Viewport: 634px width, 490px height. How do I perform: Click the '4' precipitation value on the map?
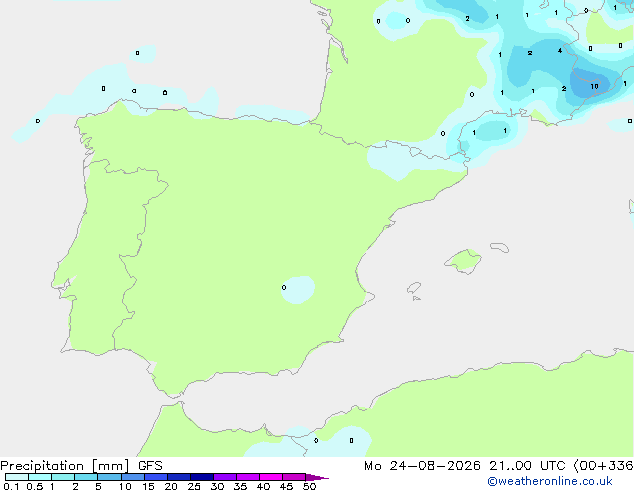560,51
